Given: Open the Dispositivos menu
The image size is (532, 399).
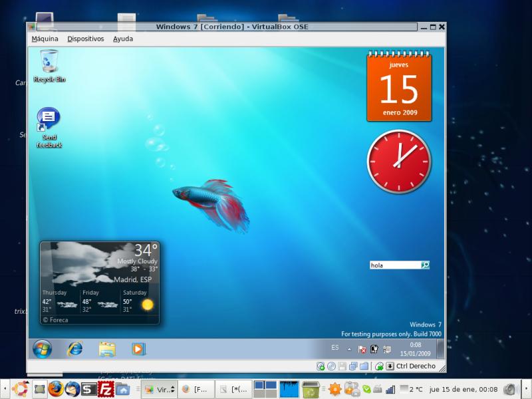Looking at the screenshot, I should click(x=86, y=39).
